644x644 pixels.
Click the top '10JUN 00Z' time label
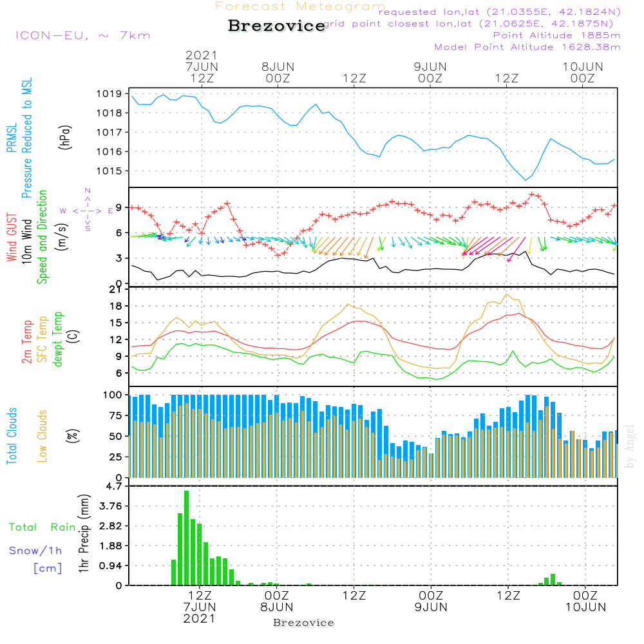click(583, 73)
